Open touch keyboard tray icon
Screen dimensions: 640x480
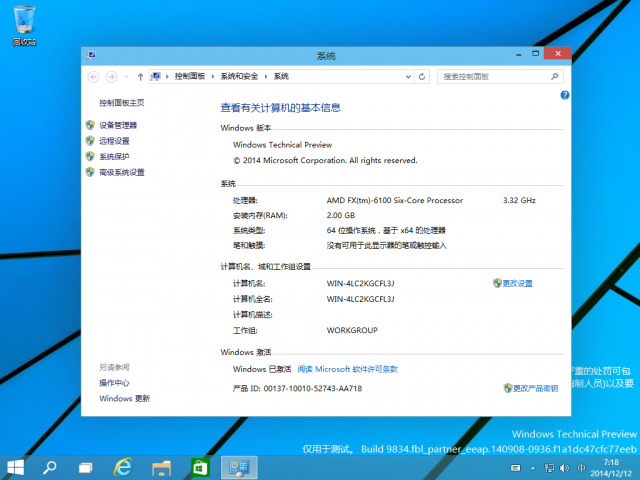tap(516, 468)
